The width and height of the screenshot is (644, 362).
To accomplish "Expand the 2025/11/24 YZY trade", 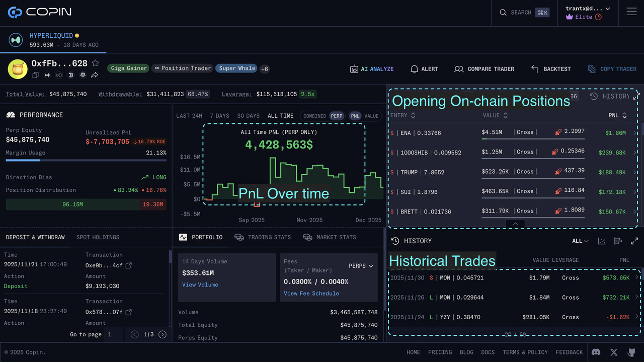I will coord(514,317).
